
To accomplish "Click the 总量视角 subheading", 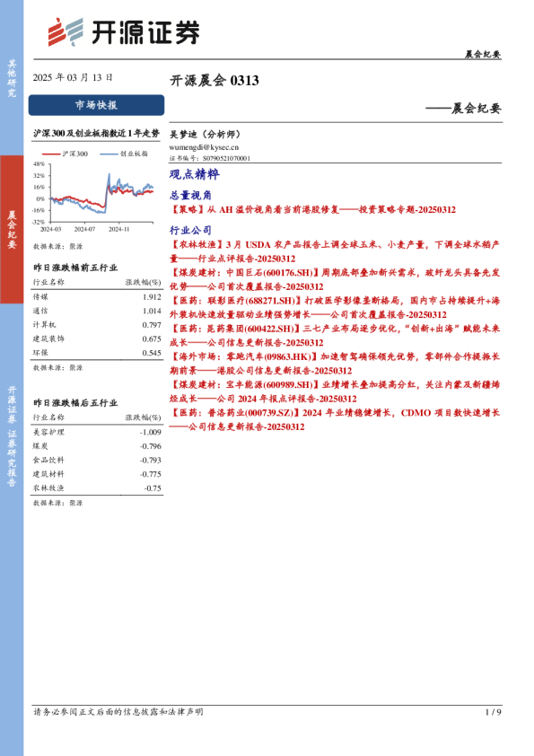I will point(190,195).
